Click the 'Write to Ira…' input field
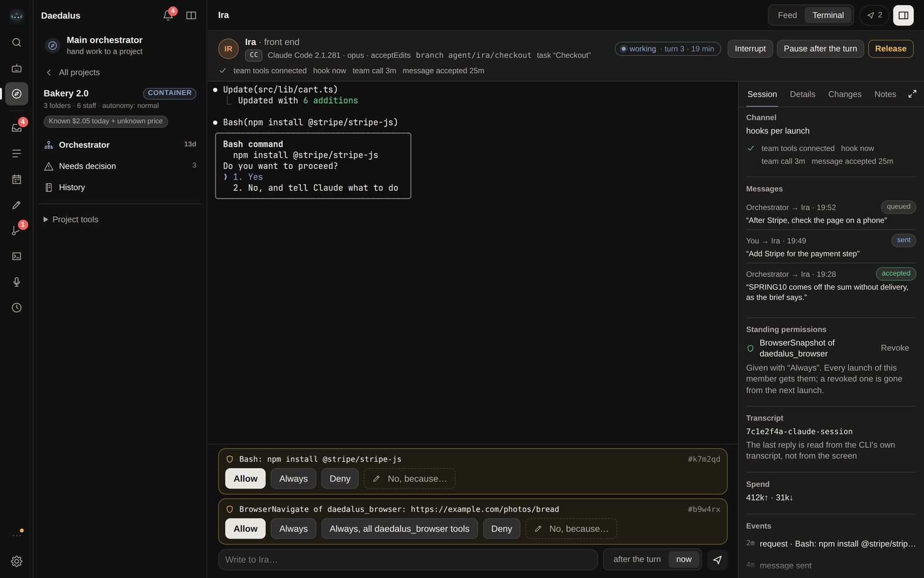Viewport: 924px width, 578px height. (408, 560)
